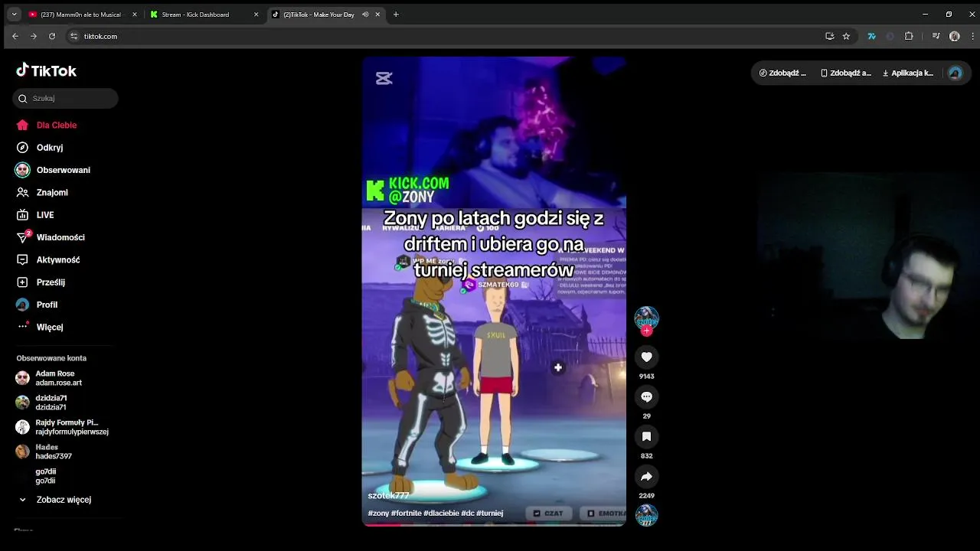
Task: Expand Zobacz więcej followed accounts
Action: [55, 500]
